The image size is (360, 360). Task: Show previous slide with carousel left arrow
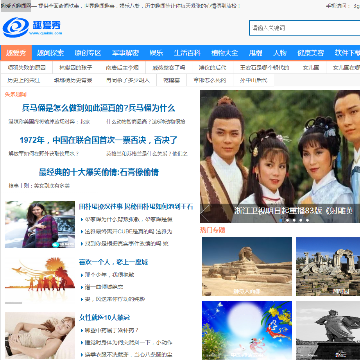pos(205,212)
